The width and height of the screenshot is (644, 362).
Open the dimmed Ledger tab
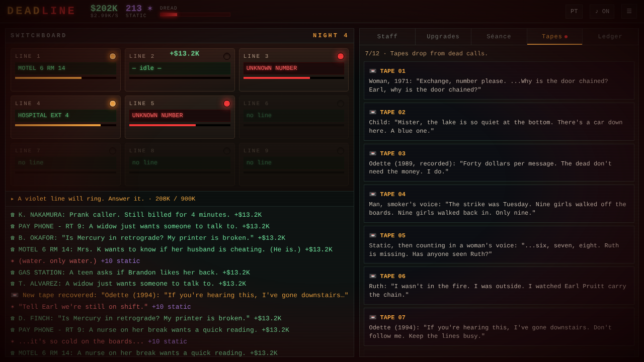[610, 37]
